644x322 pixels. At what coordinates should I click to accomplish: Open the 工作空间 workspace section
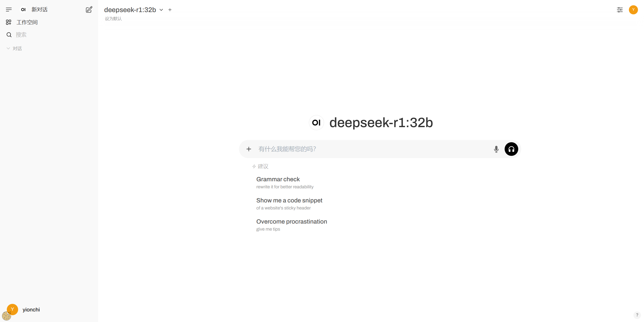click(x=27, y=22)
